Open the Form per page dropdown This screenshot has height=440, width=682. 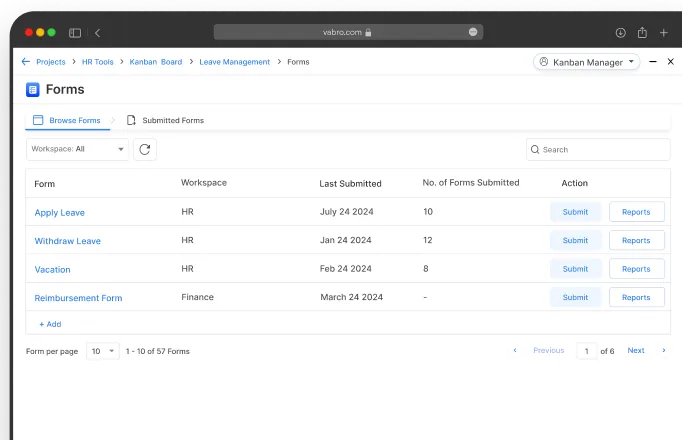pos(102,351)
